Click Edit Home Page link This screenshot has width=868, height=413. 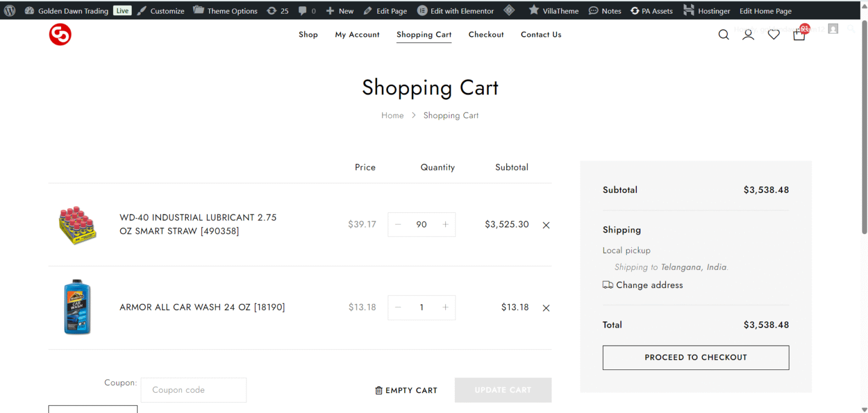[766, 11]
